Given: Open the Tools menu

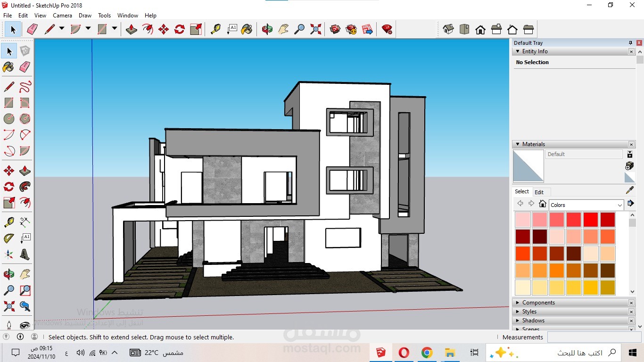Looking at the screenshot, I should coord(104,16).
